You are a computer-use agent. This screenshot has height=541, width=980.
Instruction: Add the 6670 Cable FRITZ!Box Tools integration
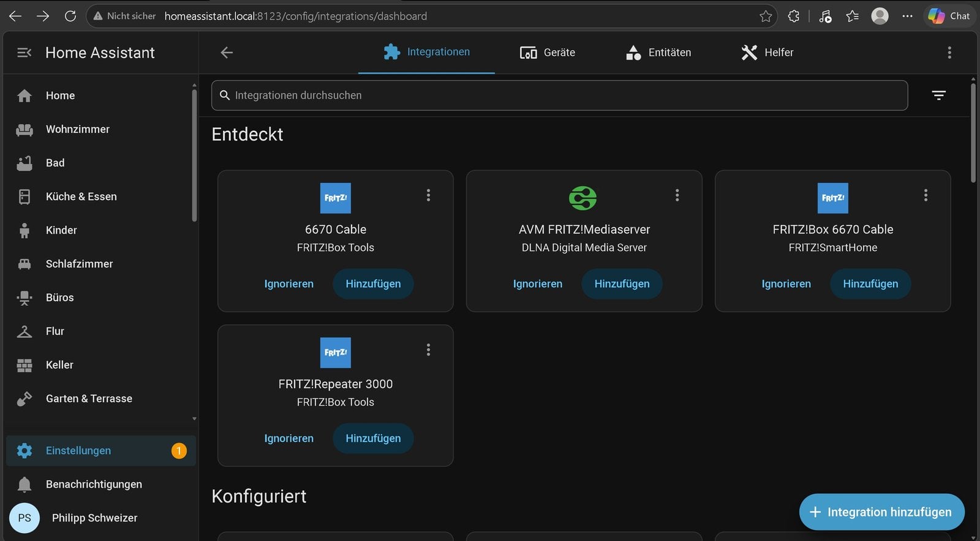pyautogui.click(x=373, y=284)
